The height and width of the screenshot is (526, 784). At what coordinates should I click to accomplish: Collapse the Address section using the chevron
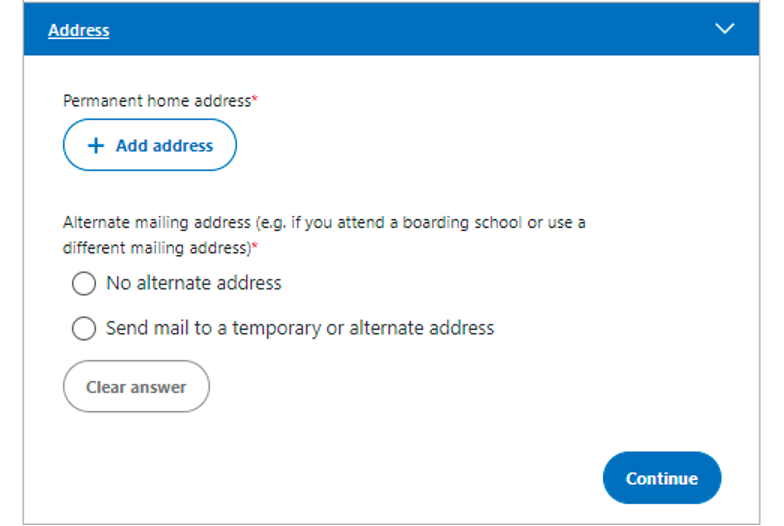[725, 29]
